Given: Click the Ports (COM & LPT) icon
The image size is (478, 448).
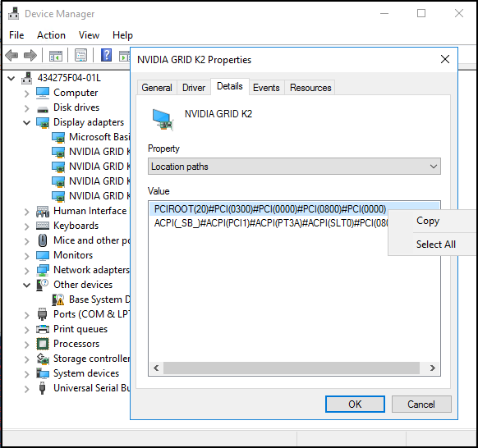Looking at the screenshot, I should pos(43,314).
